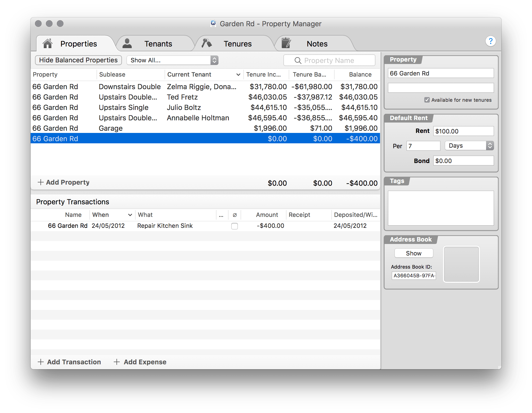Open the Days rent period dropdown

point(469,146)
